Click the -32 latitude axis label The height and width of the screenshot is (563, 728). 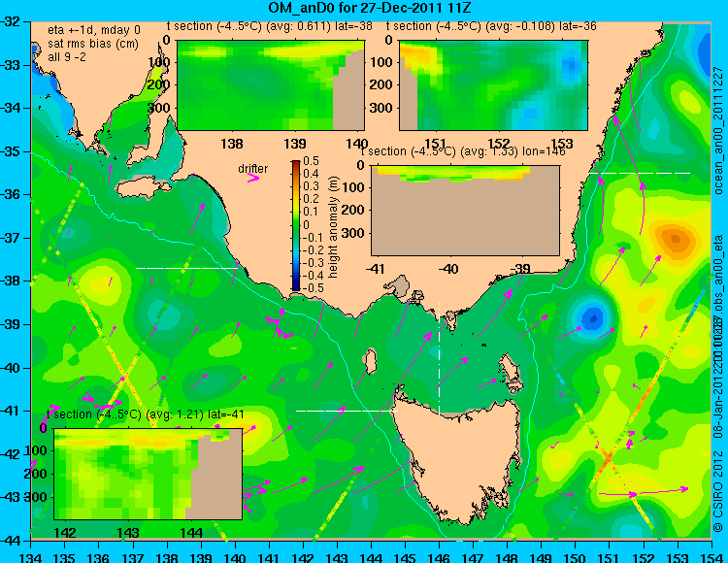pyautogui.click(x=11, y=21)
